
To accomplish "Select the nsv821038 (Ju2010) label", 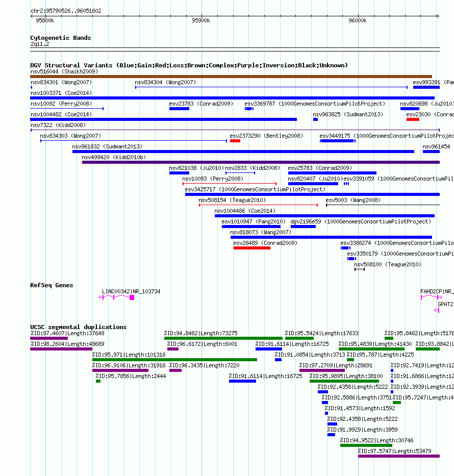I will click(x=196, y=168).
